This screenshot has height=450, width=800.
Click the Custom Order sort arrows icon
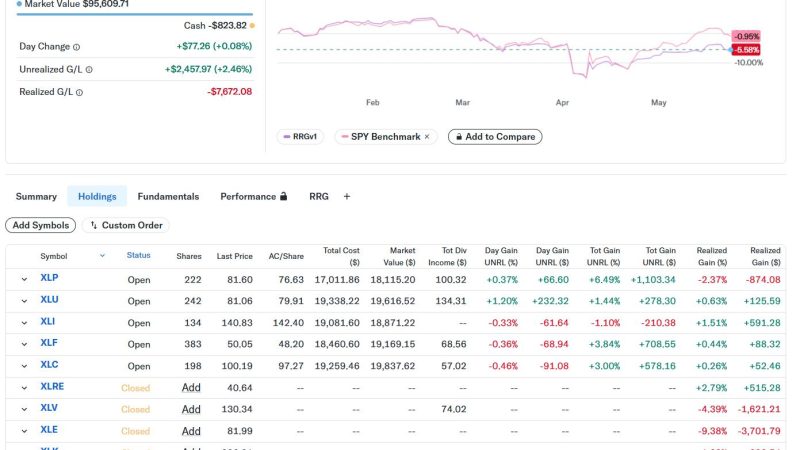pyautogui.click(x=93, y=225)
